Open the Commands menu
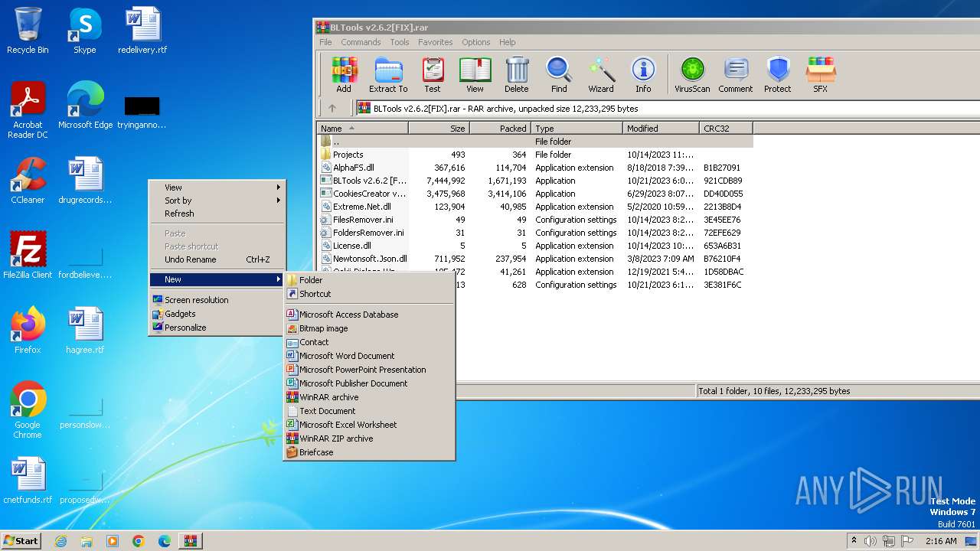 coord(361,42)
